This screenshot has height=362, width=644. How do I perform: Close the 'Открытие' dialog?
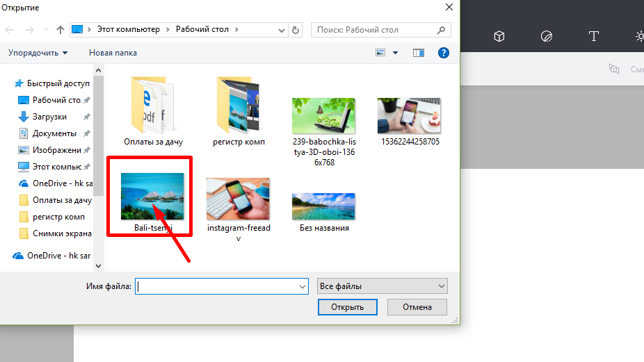[449, 8]
